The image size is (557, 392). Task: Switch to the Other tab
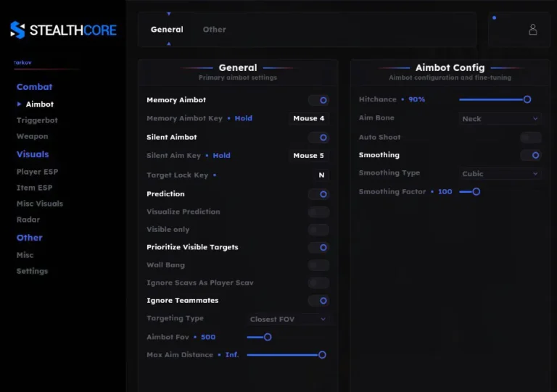(x=214, y=30)
